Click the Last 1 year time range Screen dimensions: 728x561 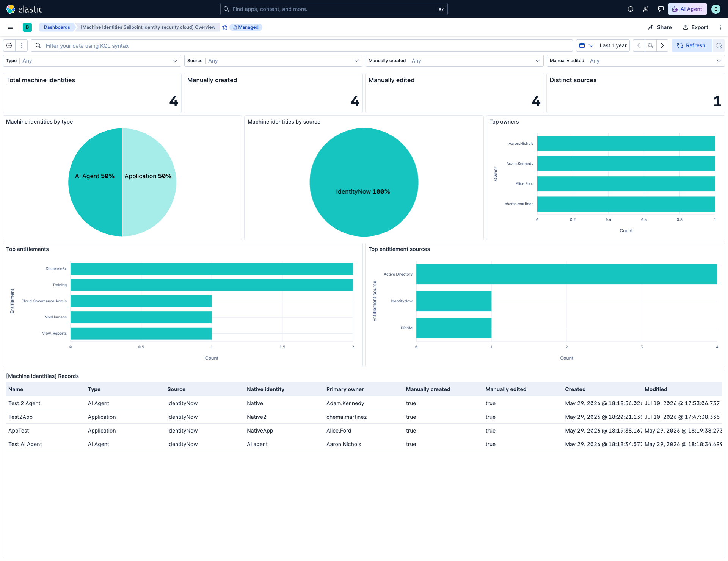613,45
